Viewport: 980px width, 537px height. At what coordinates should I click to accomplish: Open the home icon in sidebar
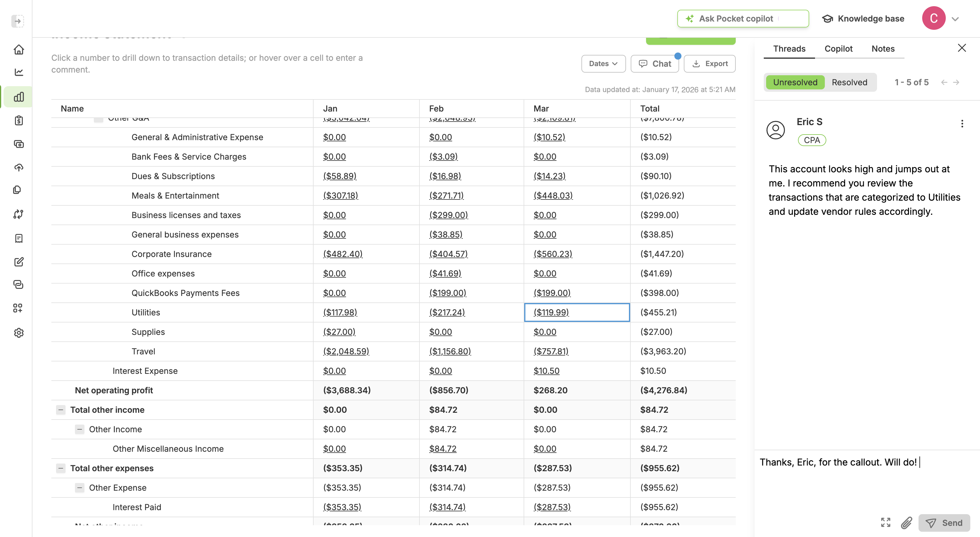(x=19, y=50)
